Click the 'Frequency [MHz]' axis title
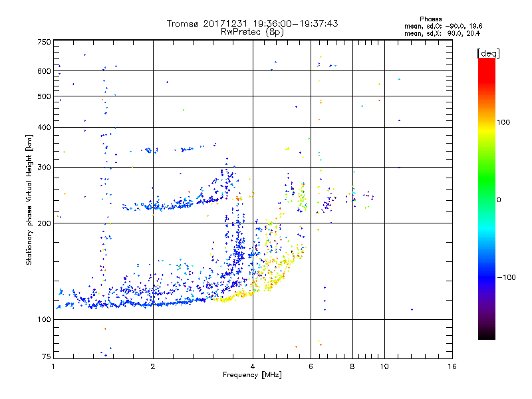This screenshot has height=399, width=532. [252, 375]
